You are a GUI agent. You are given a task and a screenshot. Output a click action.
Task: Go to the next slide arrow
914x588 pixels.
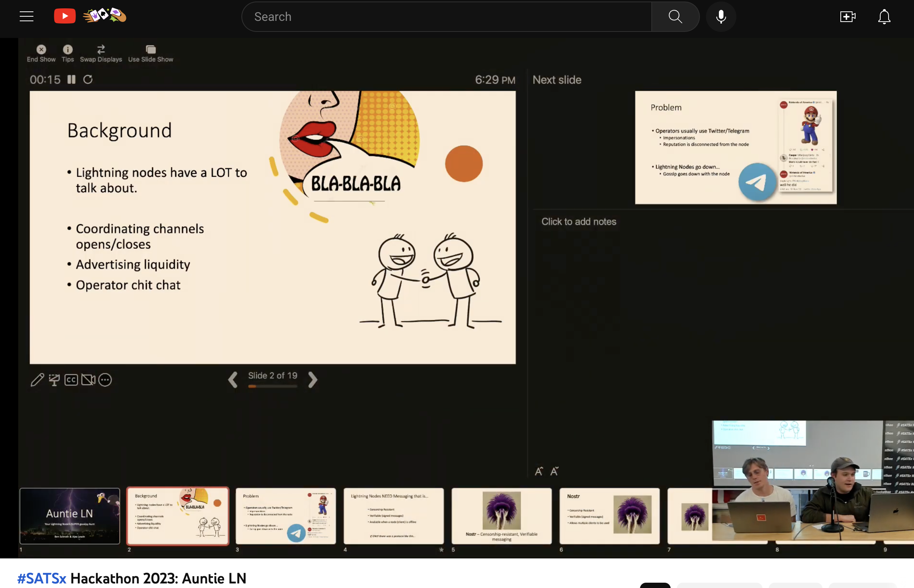coord(312,380)
